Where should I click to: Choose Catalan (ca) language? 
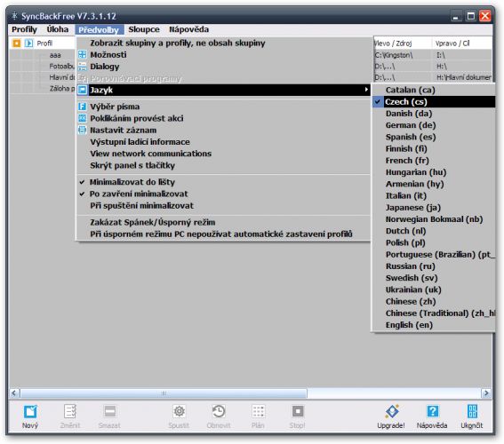(x=433, y=90)
